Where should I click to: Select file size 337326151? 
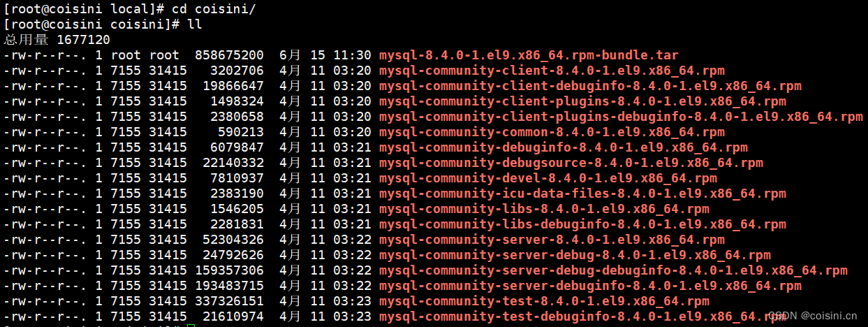pos(230,301)
